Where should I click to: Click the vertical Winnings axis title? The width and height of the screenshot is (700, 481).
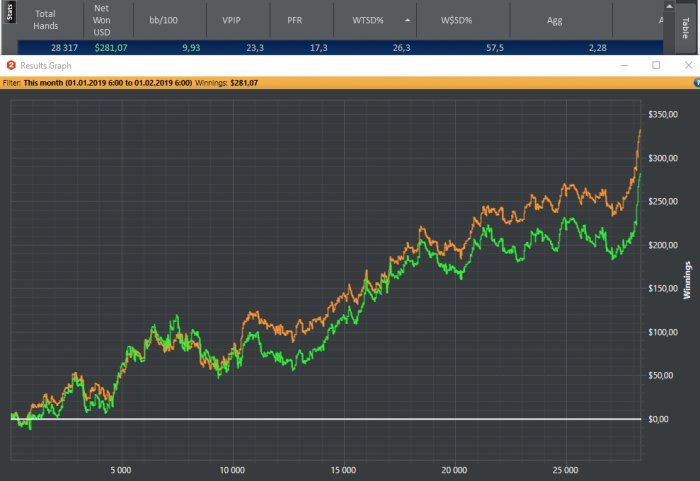(x=687, y=280)
